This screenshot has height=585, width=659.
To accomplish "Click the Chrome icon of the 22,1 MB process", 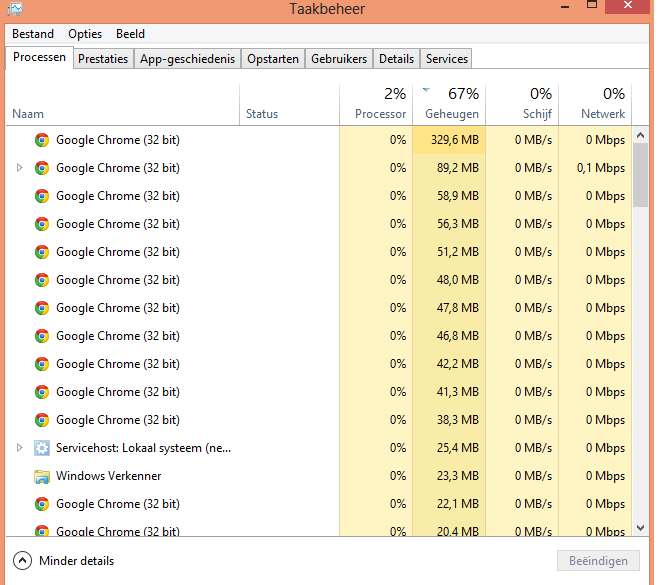I will coord(42,504).
